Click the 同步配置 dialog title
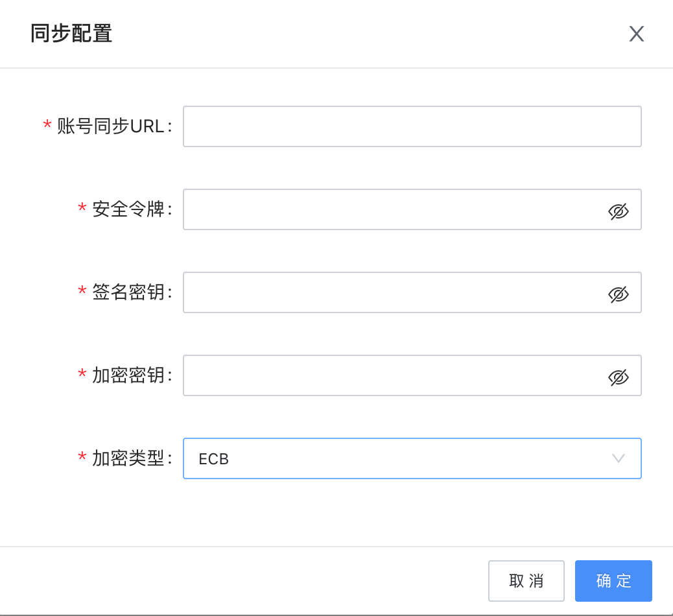This screenshot has height=616, width=673. [71, 34]
